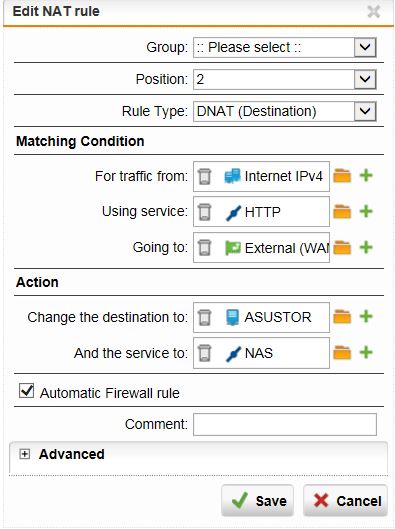Toggle Automatic Firewall rule checkbox

coord(26,391)
